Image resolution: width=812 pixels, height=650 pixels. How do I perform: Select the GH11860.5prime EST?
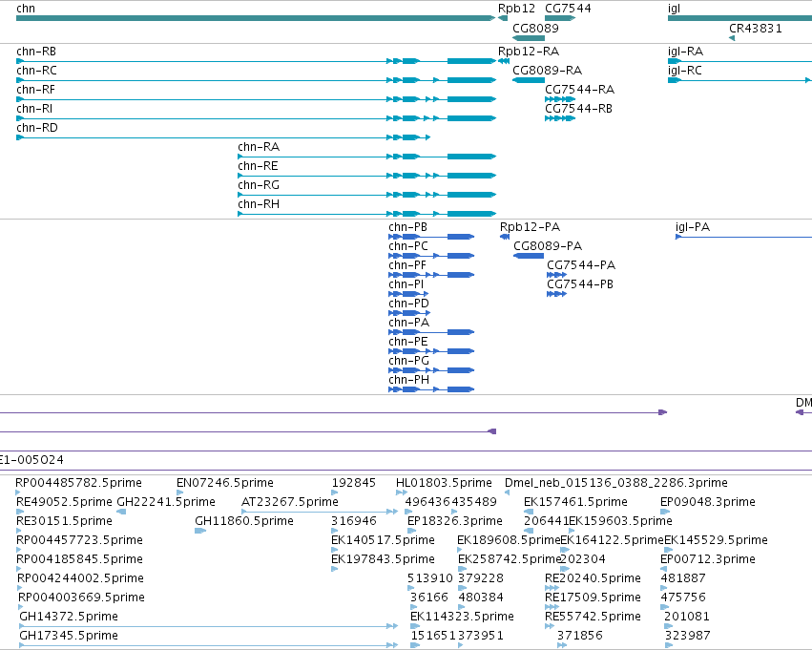[x=200, y=531]
